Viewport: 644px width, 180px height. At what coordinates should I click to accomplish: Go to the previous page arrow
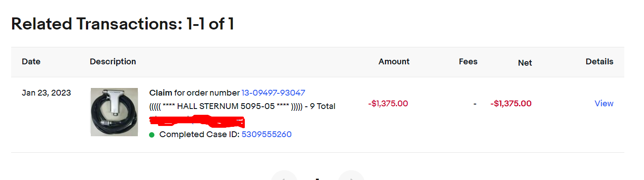coord(284,177)
